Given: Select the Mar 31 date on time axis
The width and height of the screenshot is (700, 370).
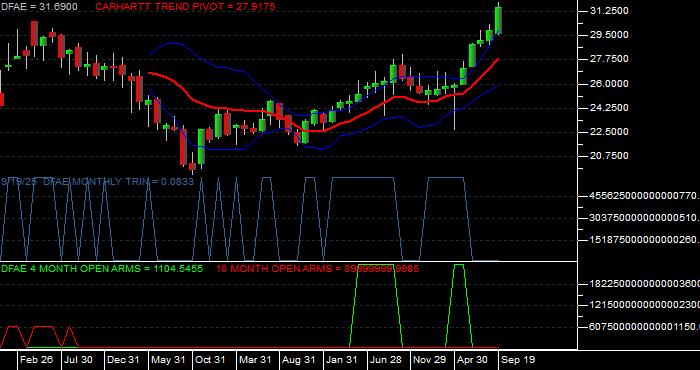Looking at the screenshot, I should (255, 360).
